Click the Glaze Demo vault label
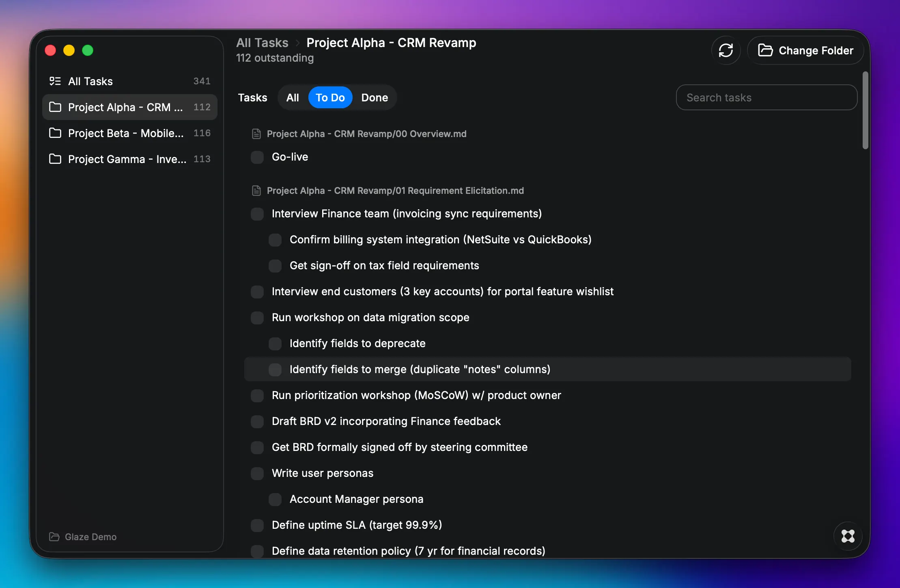This screenshot has height=588, width=900. click(90, 536)
